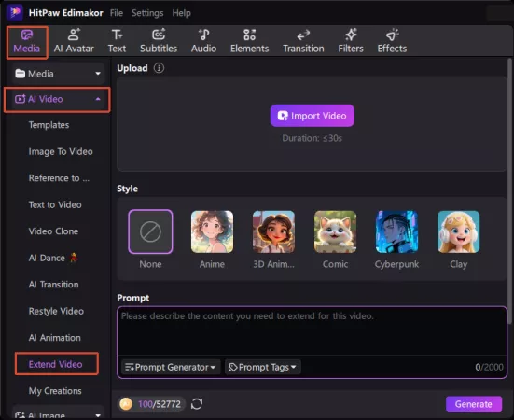
Task: Open the Settings menu
Action: (147, 13)
